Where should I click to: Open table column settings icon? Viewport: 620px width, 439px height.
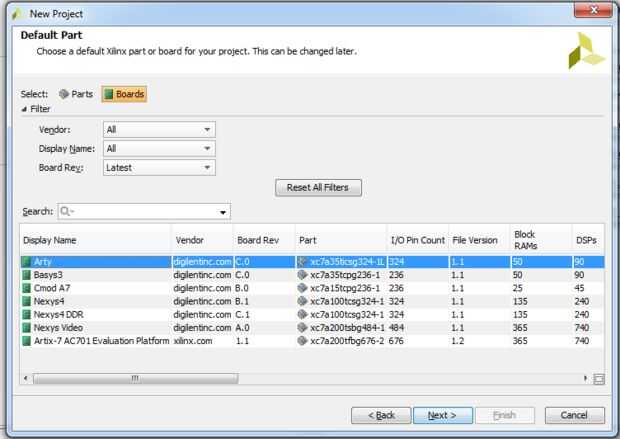[599, 379]
